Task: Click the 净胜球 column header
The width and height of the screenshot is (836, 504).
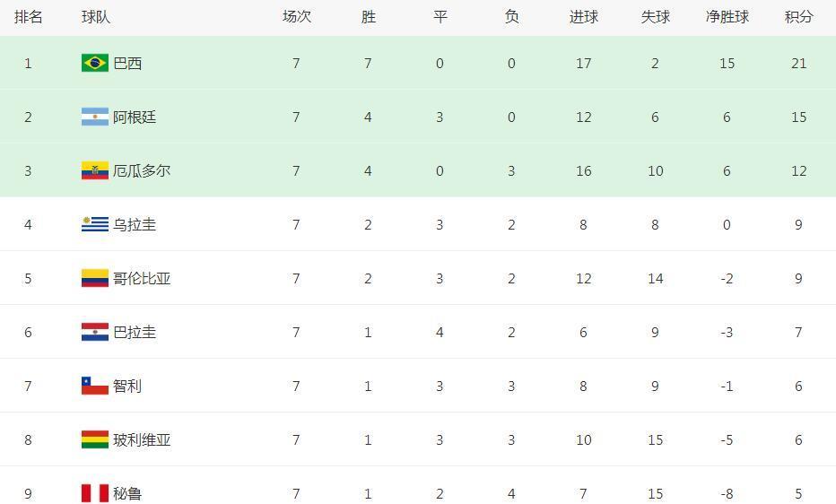Action: [x=727, y=16]
